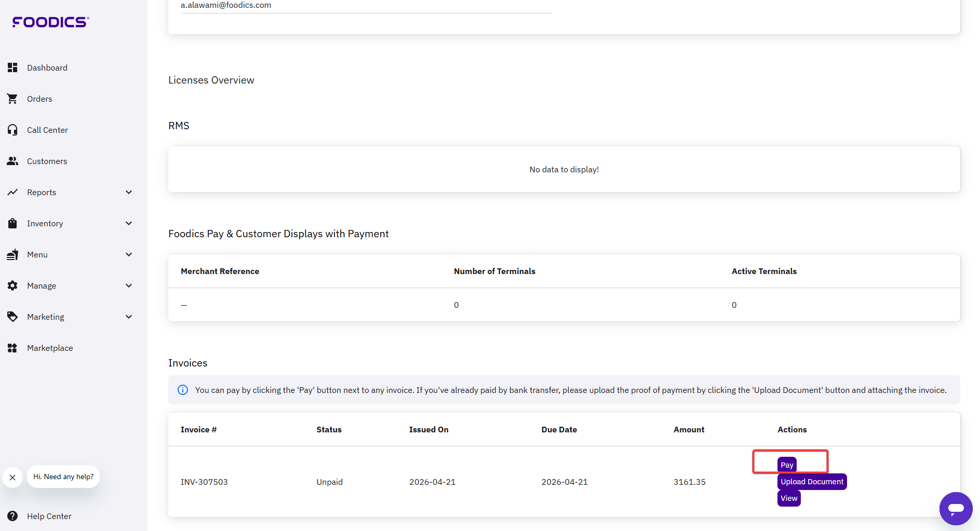
Task: Click the Status column header
Action: [329, 429]
